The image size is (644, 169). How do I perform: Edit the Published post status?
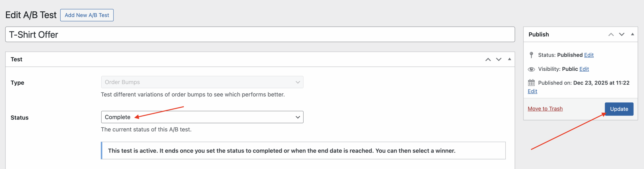(x=589, y=55)
